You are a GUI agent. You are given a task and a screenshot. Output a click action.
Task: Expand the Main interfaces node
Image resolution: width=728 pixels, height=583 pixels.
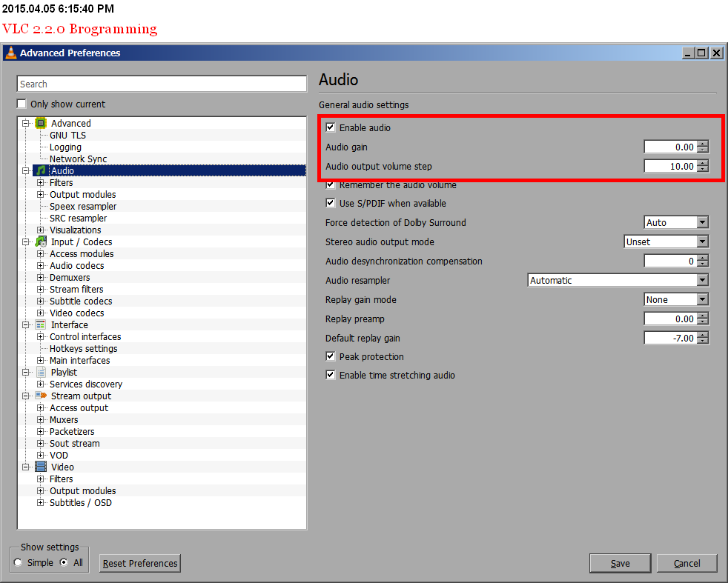[x=40, y=360]
